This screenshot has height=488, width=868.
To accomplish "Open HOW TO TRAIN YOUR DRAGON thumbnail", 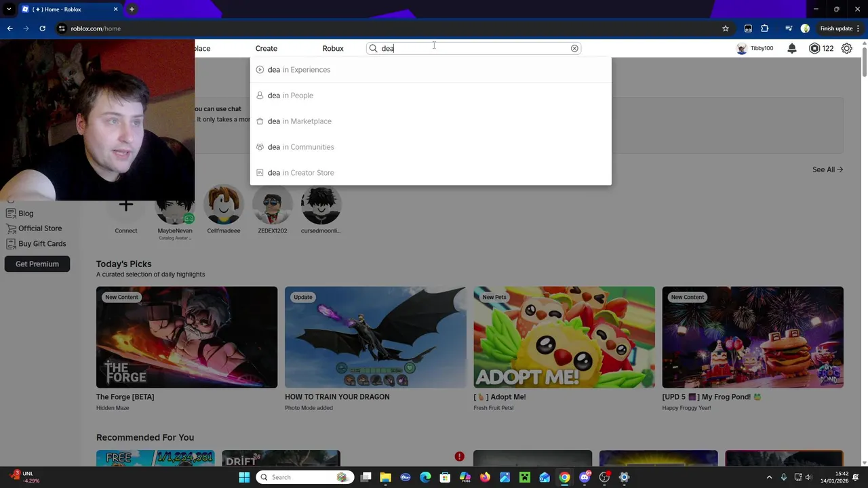I will [375, 337].
